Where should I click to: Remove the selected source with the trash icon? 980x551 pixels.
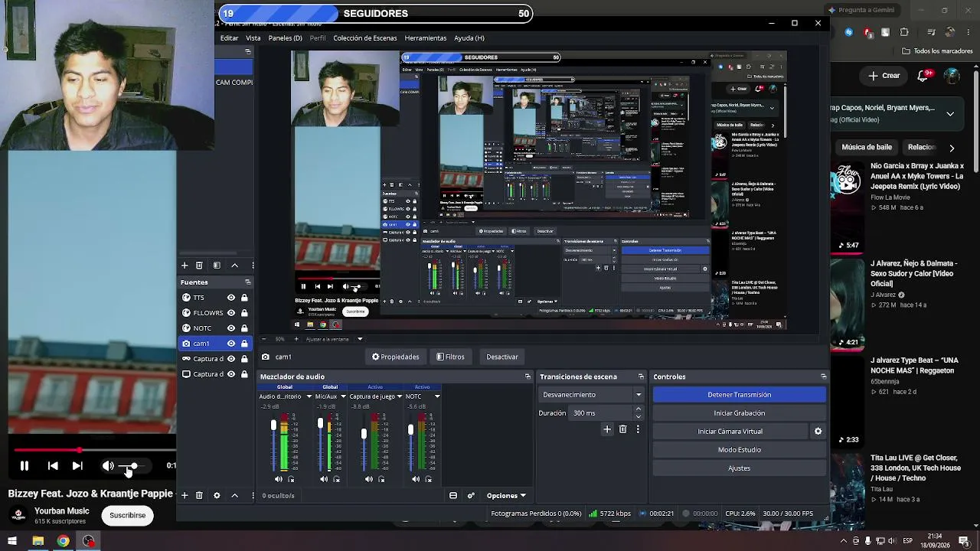coord(199,495)
